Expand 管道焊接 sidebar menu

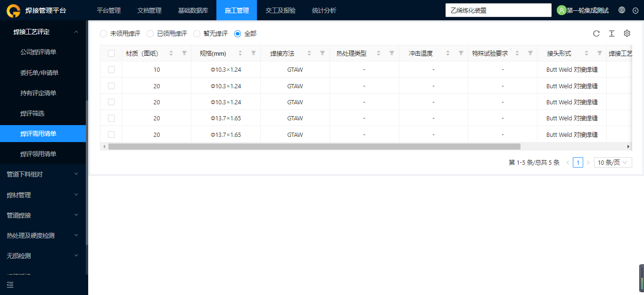(x=43, y=215)
